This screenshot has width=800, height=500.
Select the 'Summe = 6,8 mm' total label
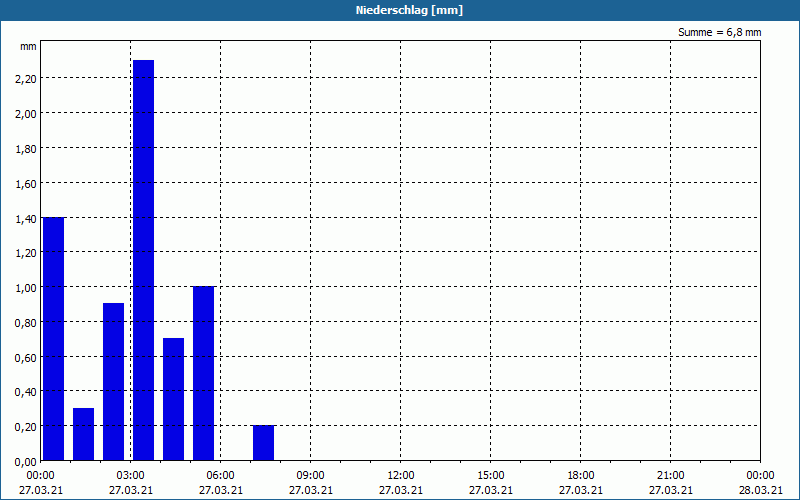pyautogui.click(x=719, y=32)
